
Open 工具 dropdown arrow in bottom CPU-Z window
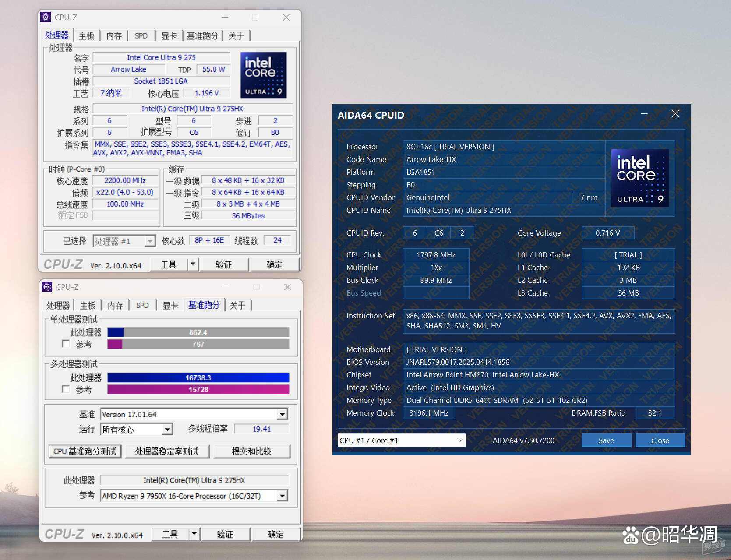[194, 534]
